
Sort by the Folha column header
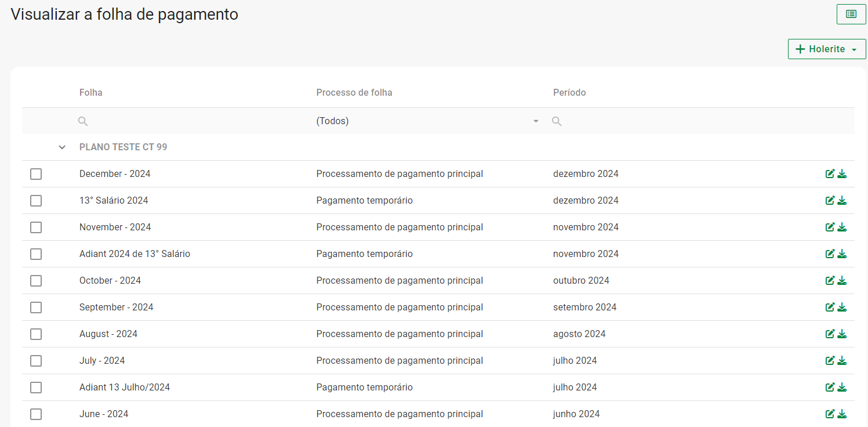(91, 93)
